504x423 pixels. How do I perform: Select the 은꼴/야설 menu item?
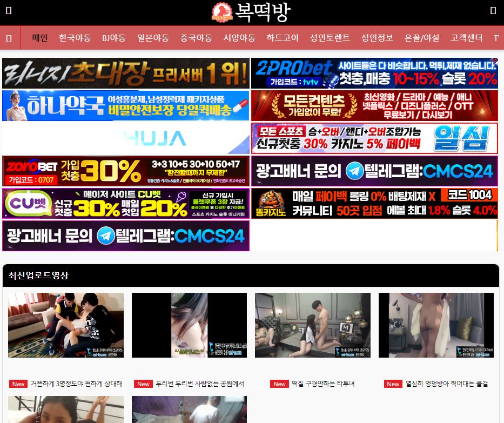[x=422, y=38]
